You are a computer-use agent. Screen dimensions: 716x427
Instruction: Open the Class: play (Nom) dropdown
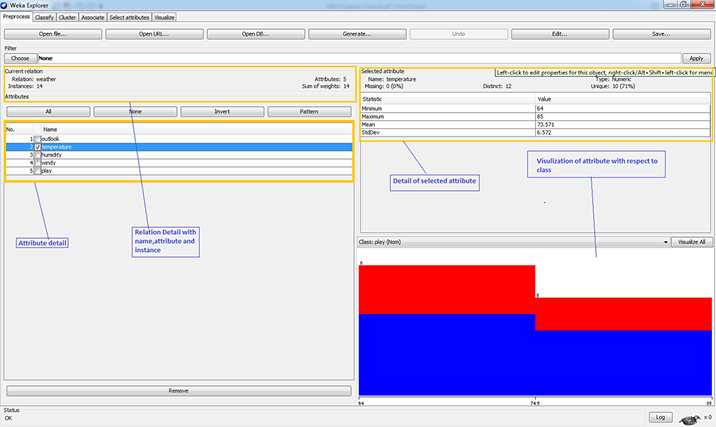coord(513,242)
